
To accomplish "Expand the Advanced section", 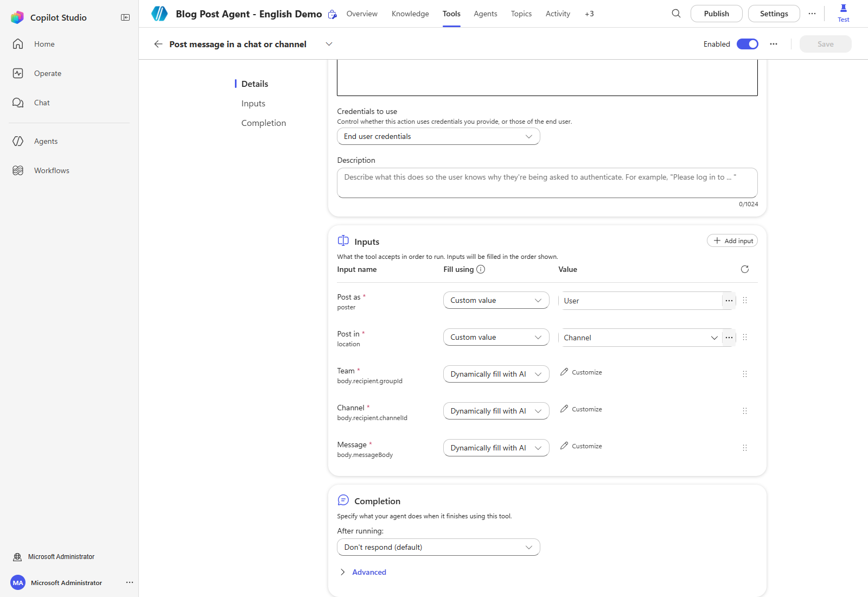I will coord(362,572).
